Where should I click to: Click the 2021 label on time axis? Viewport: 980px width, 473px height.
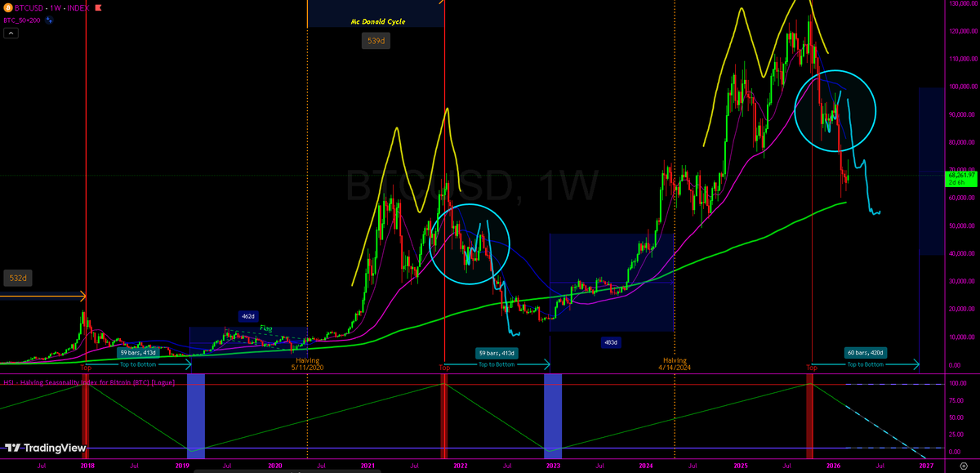367,466
